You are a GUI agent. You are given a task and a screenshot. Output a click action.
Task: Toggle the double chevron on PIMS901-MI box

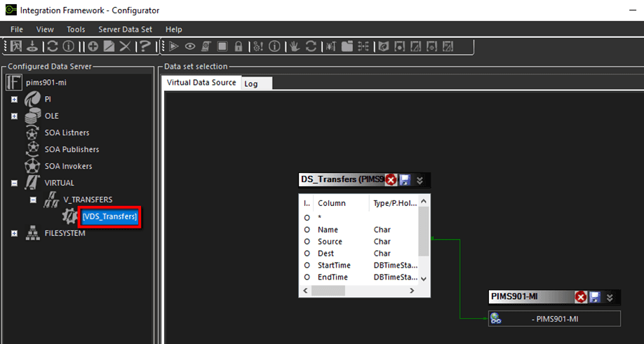coord(610,297)
